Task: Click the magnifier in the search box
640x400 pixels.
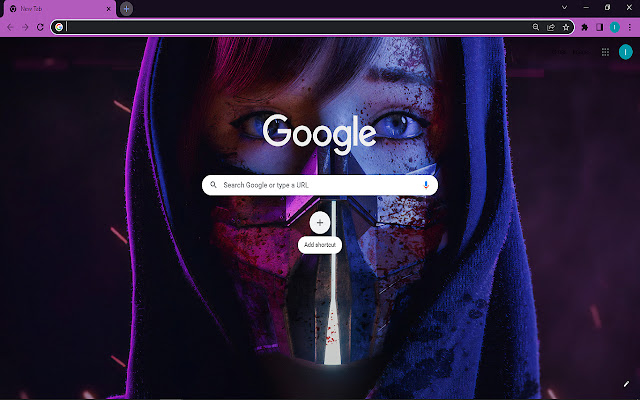Action: pos(213,185)
